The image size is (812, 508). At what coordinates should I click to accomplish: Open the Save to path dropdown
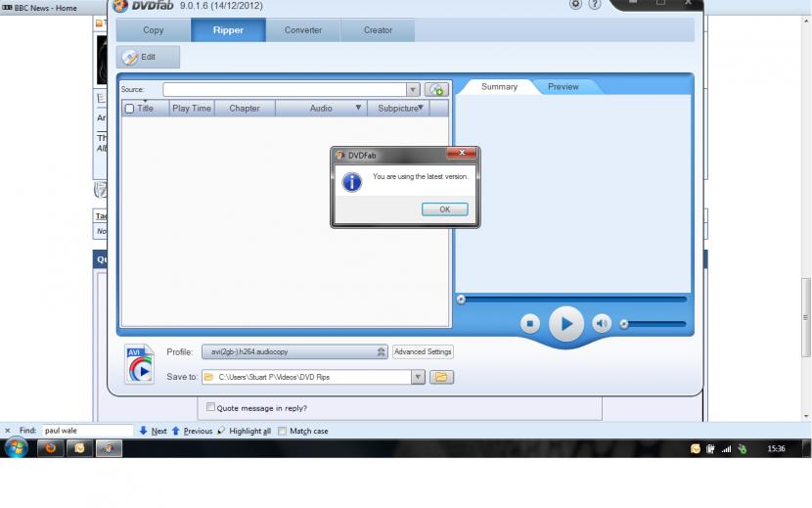[x=418, y=377]
